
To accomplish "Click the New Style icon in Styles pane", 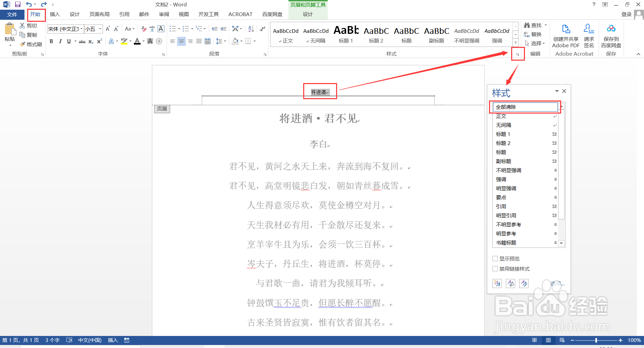I will tap(497, 283).
